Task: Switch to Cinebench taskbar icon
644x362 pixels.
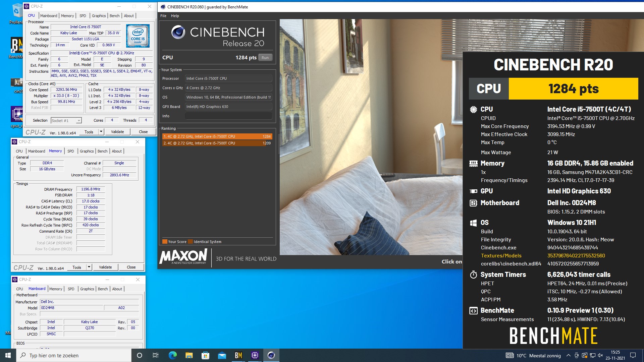Action: pyautogui.click(x=271, y=355)
